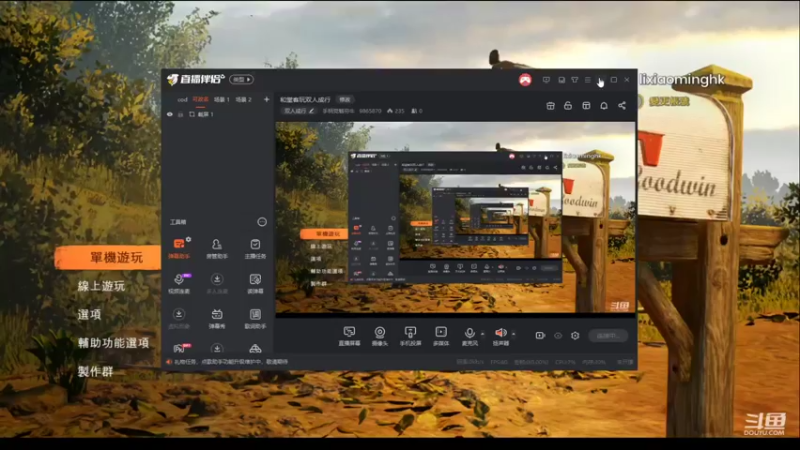
Task: Open the notification bell icon
Action: tap(604, 106)
